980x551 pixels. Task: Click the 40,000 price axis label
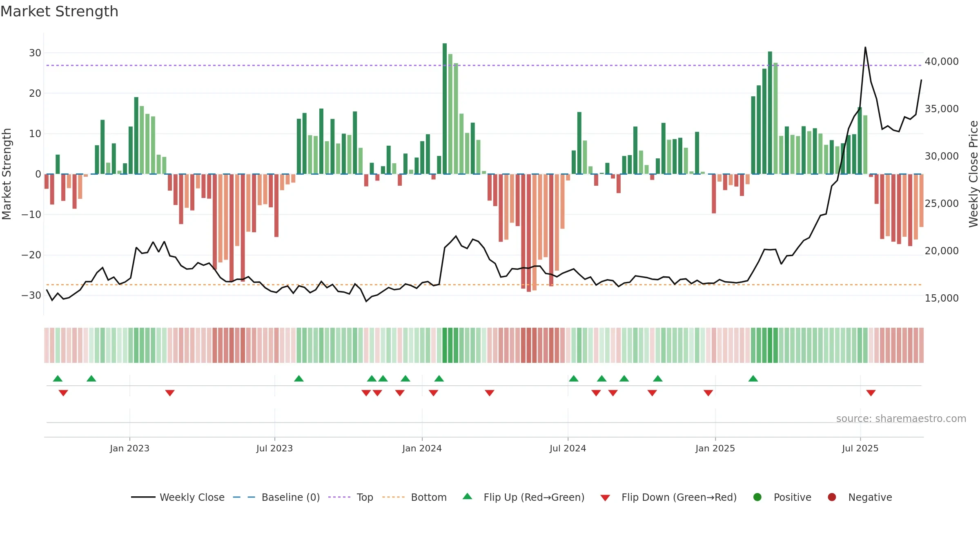pyautogui.click(x=942, y=62)
